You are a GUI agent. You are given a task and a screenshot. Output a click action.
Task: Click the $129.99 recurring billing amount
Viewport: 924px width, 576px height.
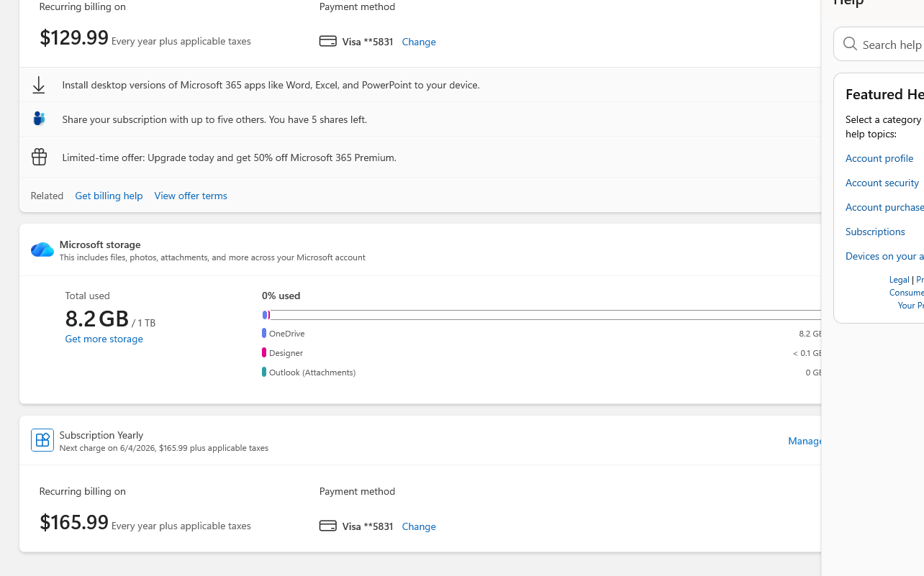click(74, 37)
